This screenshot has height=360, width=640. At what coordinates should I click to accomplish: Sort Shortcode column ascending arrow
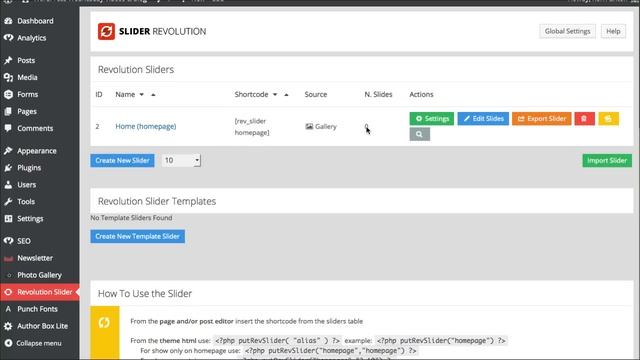[x=286, y=95]
